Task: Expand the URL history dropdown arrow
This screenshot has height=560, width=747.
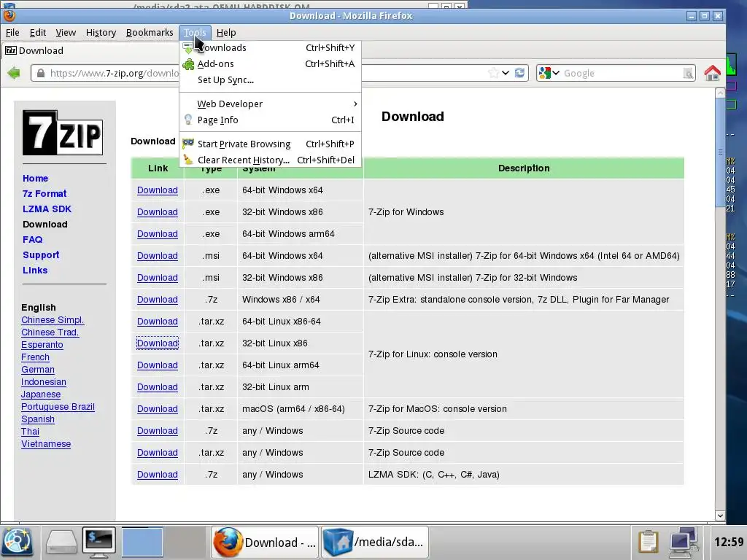Action: (506, 73)
